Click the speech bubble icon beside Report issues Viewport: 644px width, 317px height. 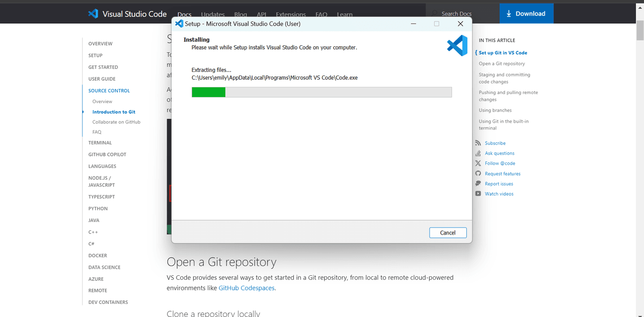pyautogui.click(x=478, y=184)
